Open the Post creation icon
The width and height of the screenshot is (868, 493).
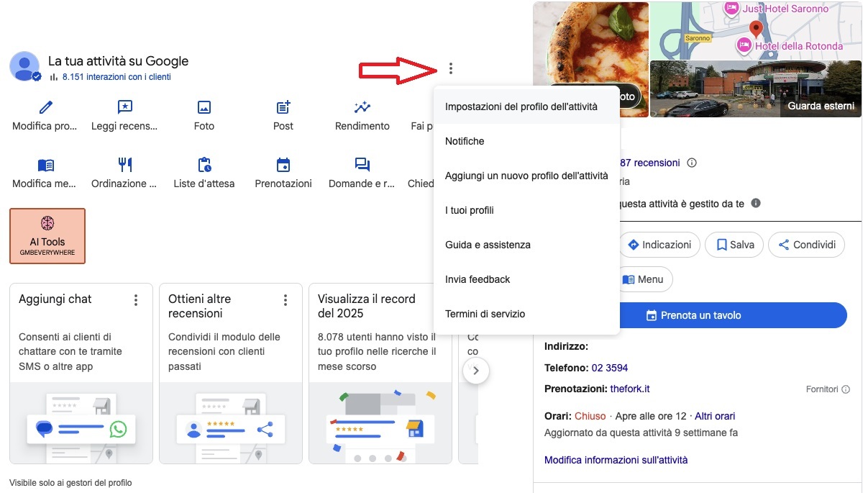283,107
